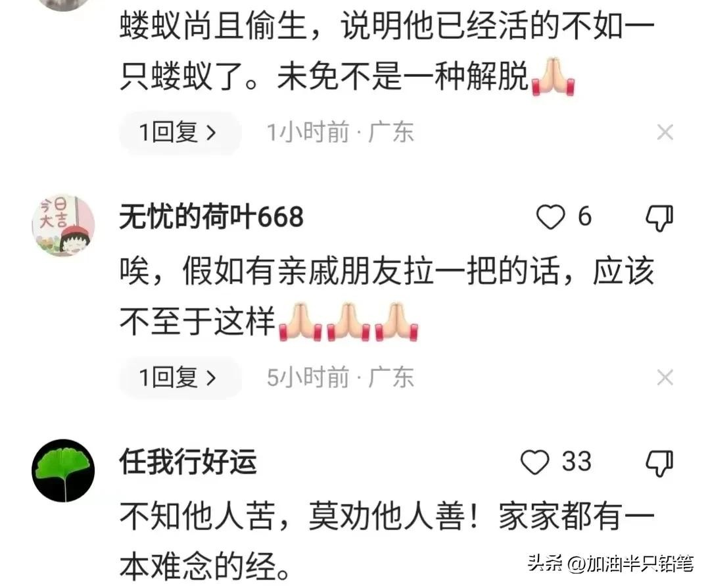Dislike the comment by 任我行好运

coord(659,463)
